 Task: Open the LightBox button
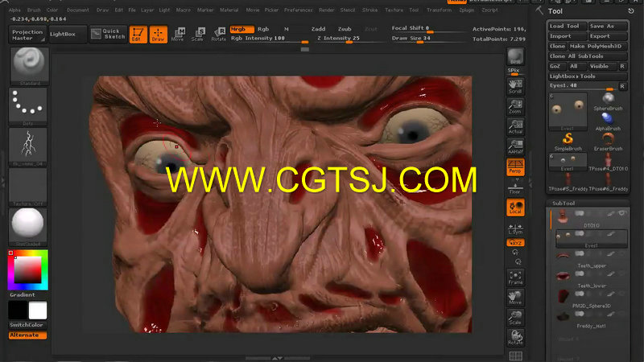click(x=68, y=34)
